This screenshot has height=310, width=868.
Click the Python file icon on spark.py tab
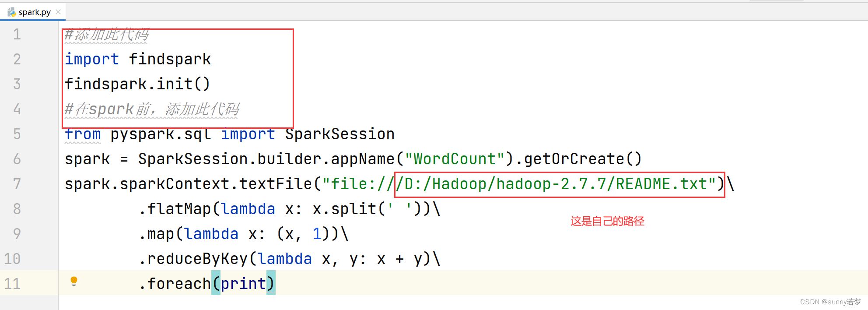[12, 12]
